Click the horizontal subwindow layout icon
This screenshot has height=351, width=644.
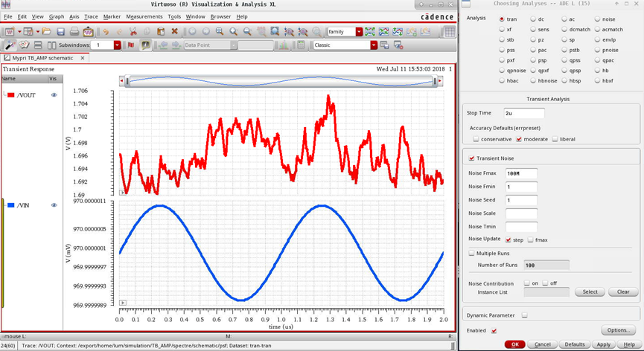coord(38,45)
